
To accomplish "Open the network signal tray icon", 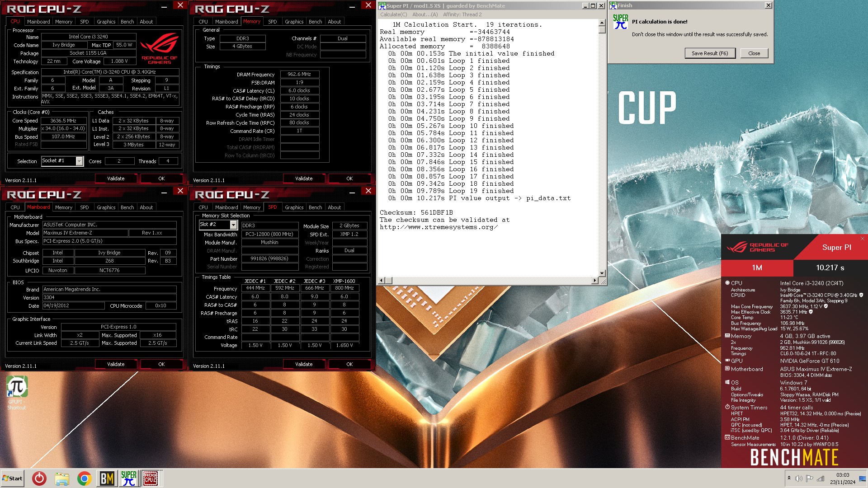I will (x=821, y=479).
